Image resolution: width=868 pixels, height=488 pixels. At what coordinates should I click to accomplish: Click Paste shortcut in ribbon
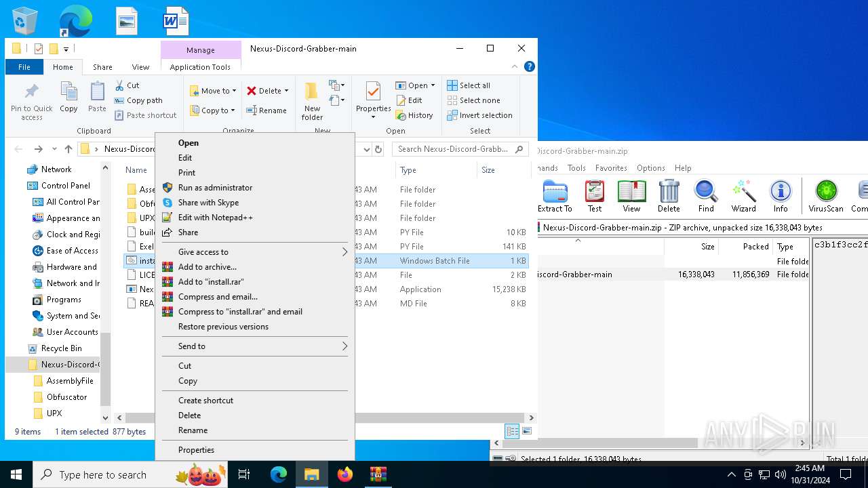click(x=146, y=115)
